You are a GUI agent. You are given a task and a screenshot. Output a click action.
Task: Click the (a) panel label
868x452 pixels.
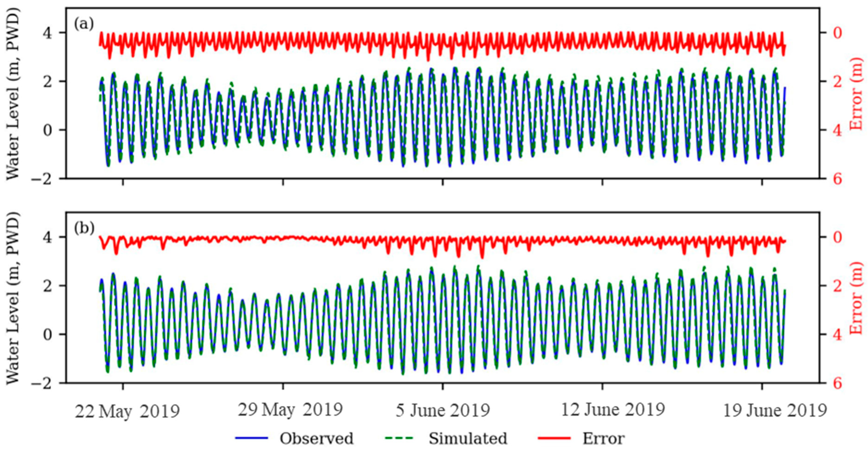pyautogui.click(x=84, y=24)
